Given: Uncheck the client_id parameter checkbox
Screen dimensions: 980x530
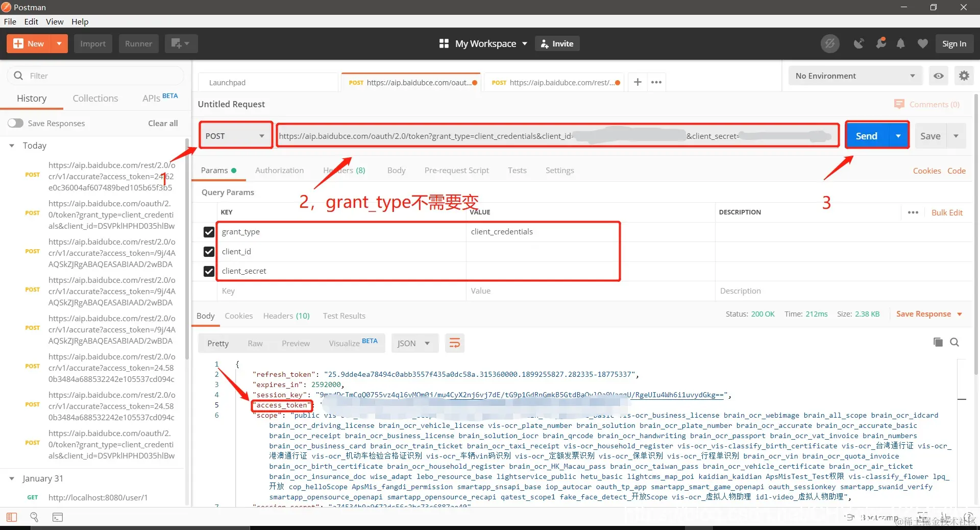Looking at the screenshot, I should [209, 251].
